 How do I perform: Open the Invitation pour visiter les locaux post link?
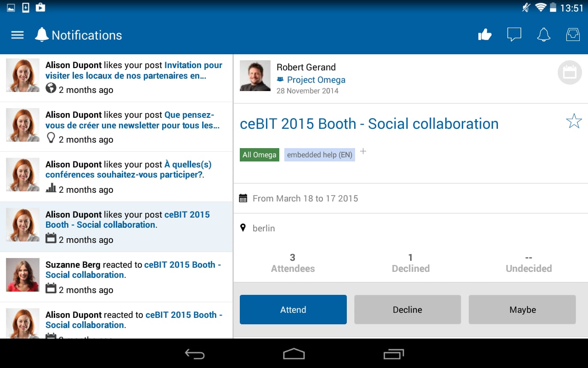pos(134,70)
